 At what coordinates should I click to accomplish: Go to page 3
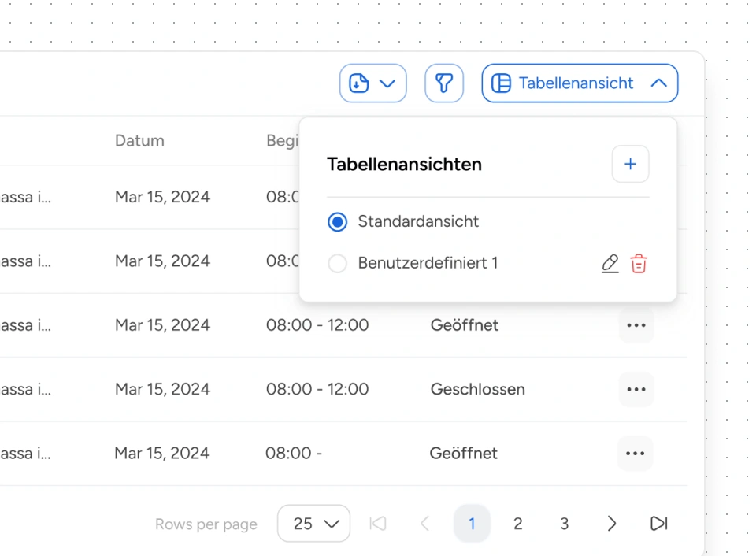coord(565,524)
